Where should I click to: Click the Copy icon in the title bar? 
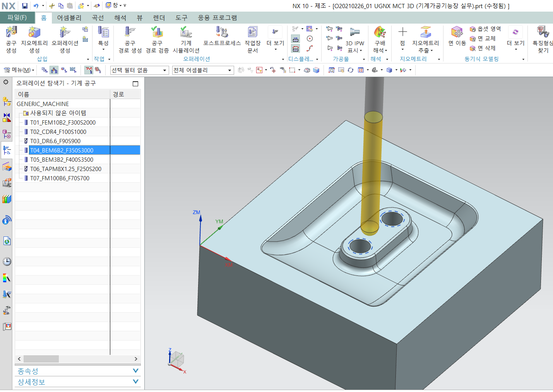(61, 6)
